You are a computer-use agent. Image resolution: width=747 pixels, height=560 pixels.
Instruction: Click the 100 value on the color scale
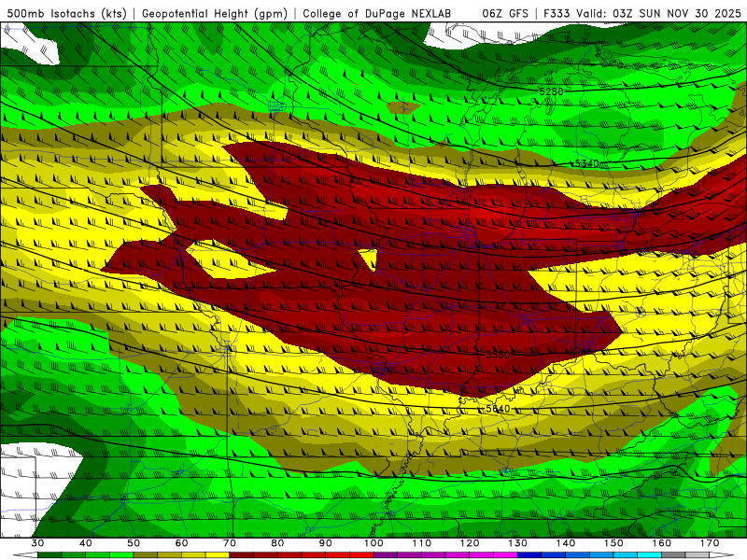(x=374, y=543)
